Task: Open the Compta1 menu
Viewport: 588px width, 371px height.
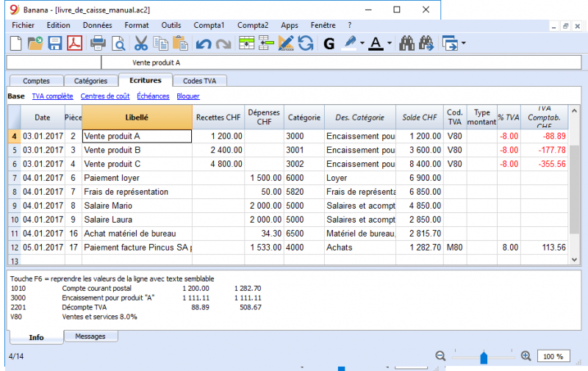Action: 209,25
